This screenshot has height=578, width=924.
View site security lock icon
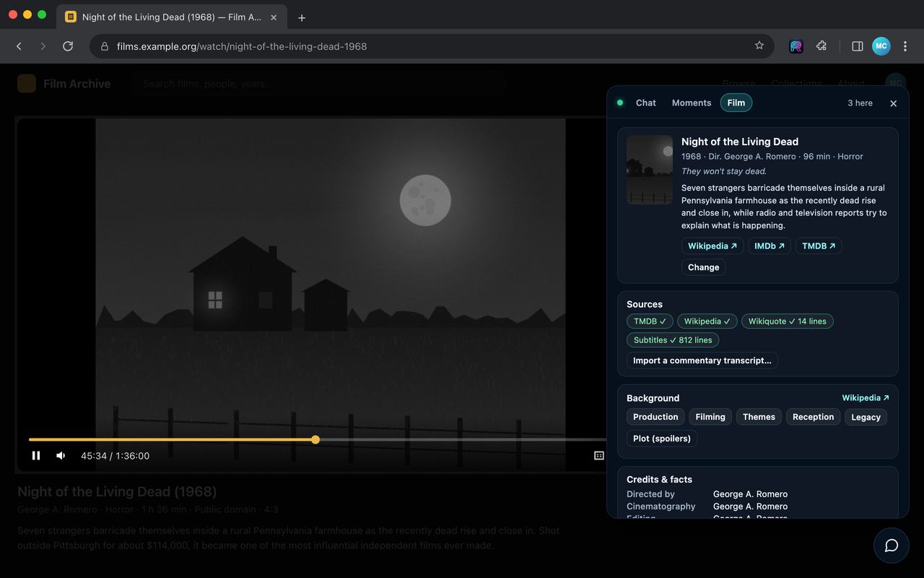pos(105,46)
